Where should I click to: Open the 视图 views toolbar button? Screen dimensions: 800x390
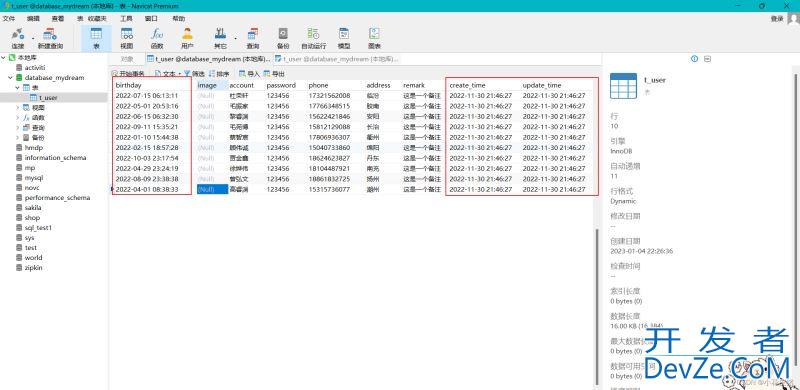127,38
